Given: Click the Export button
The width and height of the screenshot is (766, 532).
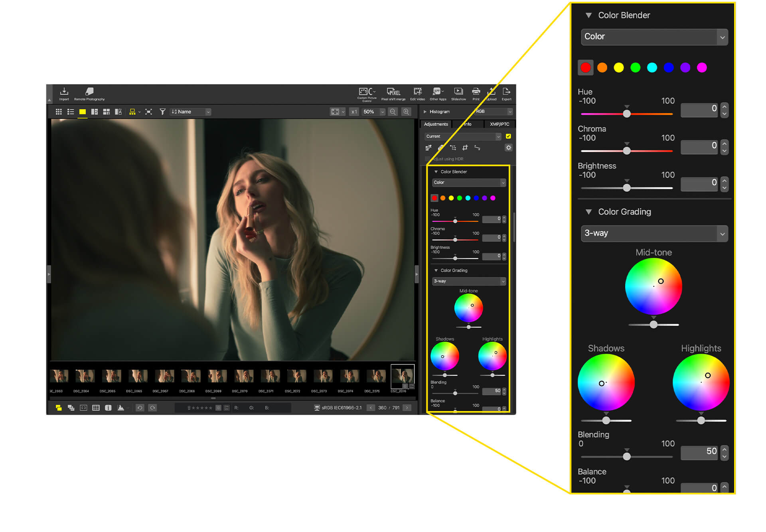Looking at the screenshot, I should 506,93.
